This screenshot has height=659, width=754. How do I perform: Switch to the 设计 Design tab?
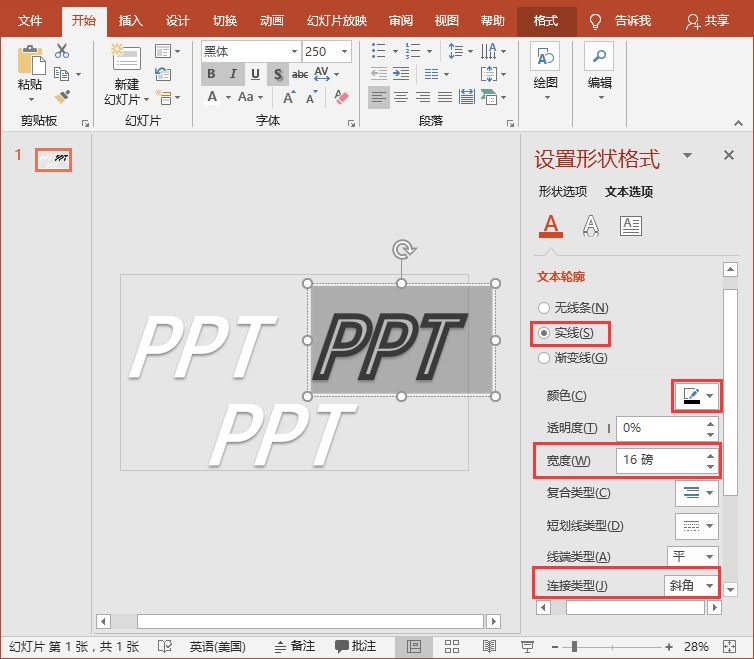point(177,21)
